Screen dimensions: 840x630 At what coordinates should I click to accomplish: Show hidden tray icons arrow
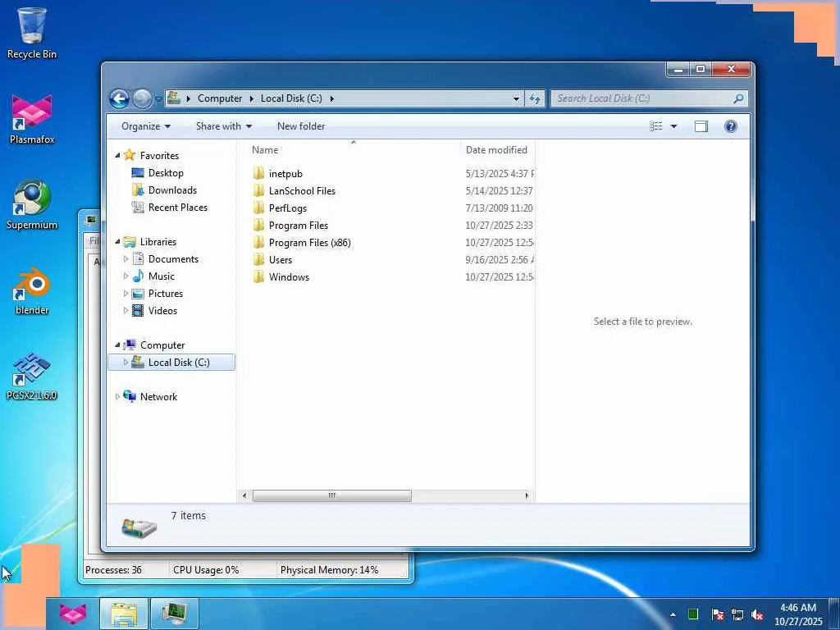673,615
